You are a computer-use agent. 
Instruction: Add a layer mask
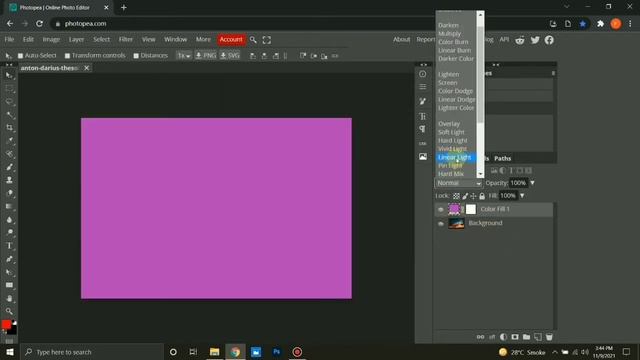click(x=515, y=337)
